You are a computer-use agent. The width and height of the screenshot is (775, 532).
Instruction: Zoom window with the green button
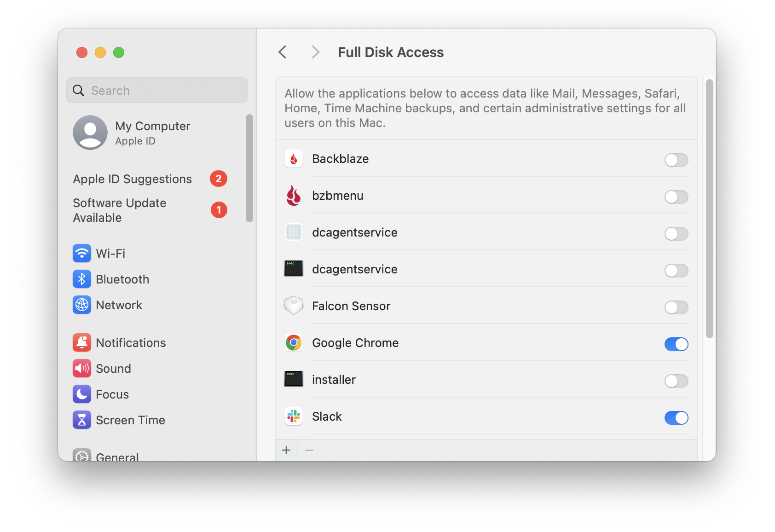coord(119,52)
